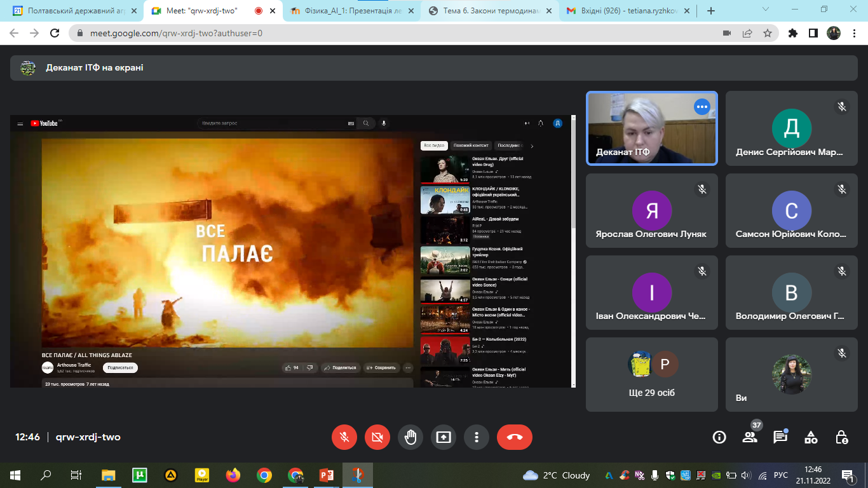Open battery status tray icon

[731, 475]
